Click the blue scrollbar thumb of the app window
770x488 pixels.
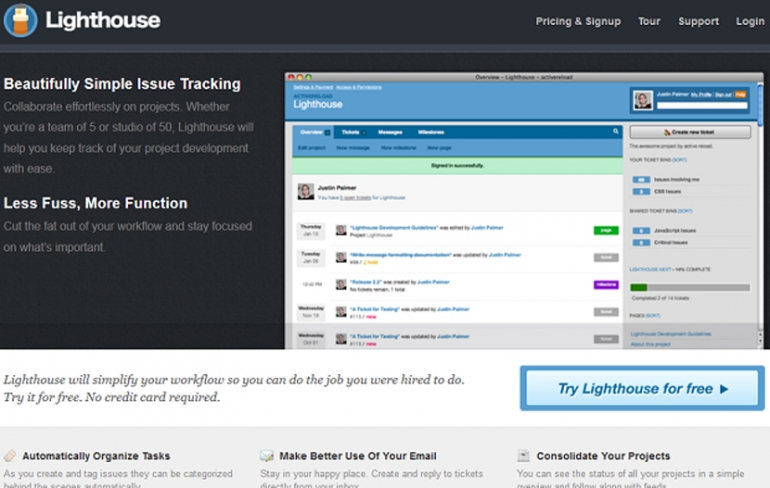pos(760,104)
